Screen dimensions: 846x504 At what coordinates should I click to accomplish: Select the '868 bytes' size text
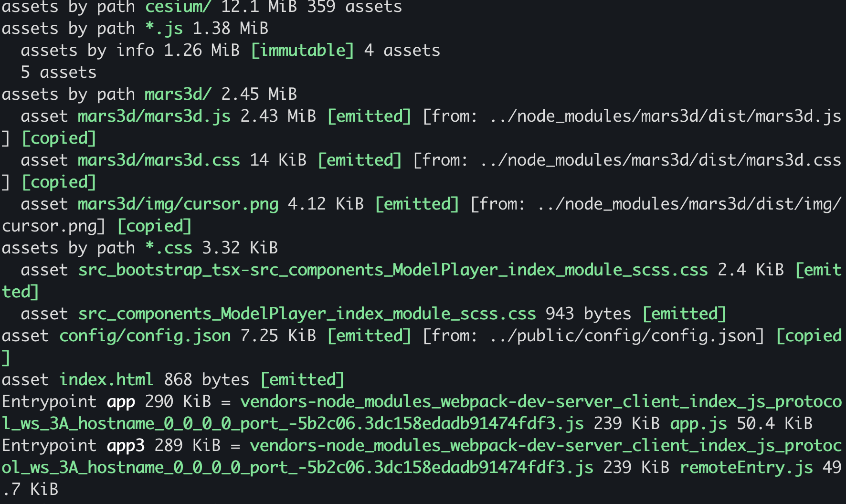click(206, 380)
